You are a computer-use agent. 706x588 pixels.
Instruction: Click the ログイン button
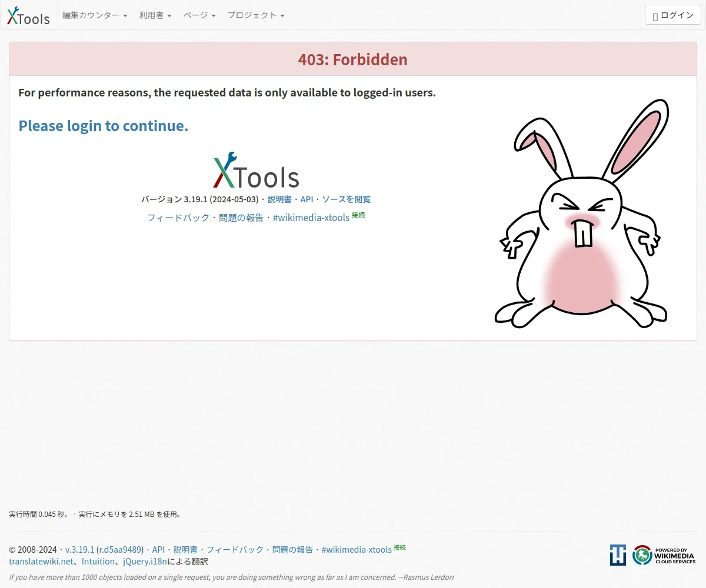(673, 15)
